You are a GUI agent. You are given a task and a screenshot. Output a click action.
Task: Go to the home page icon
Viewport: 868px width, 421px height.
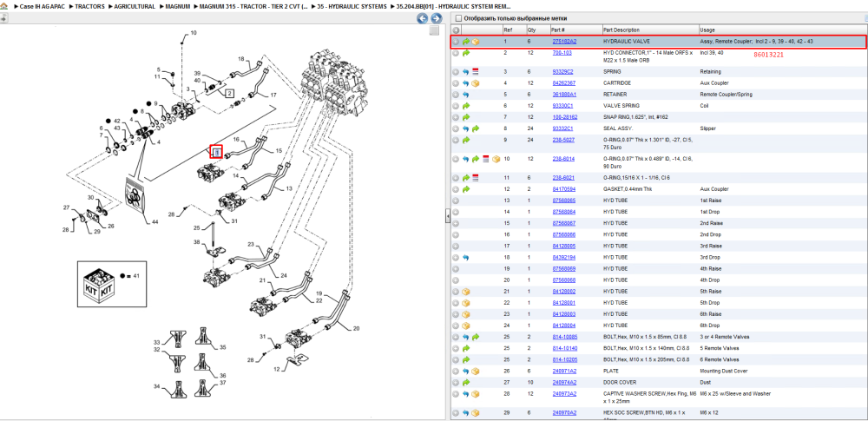pos(3,6)
